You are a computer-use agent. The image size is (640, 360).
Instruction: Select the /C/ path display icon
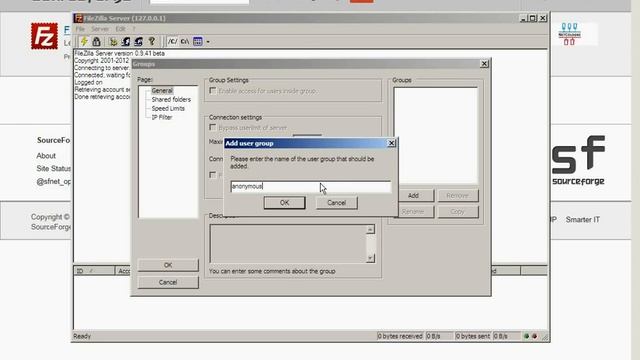(173, 41)
